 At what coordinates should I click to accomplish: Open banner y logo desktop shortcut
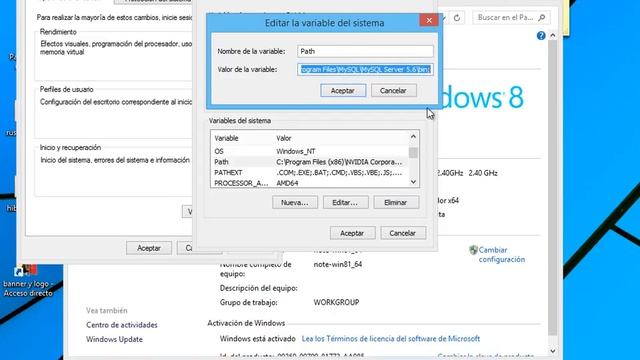(x=28, y=280)
